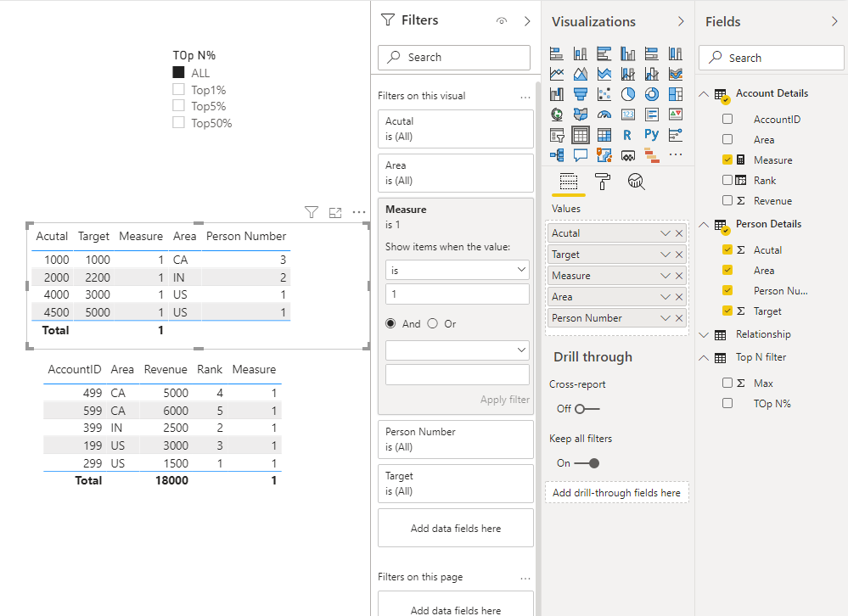Tick the AccountID field checkbox

[x=727, y=119]
